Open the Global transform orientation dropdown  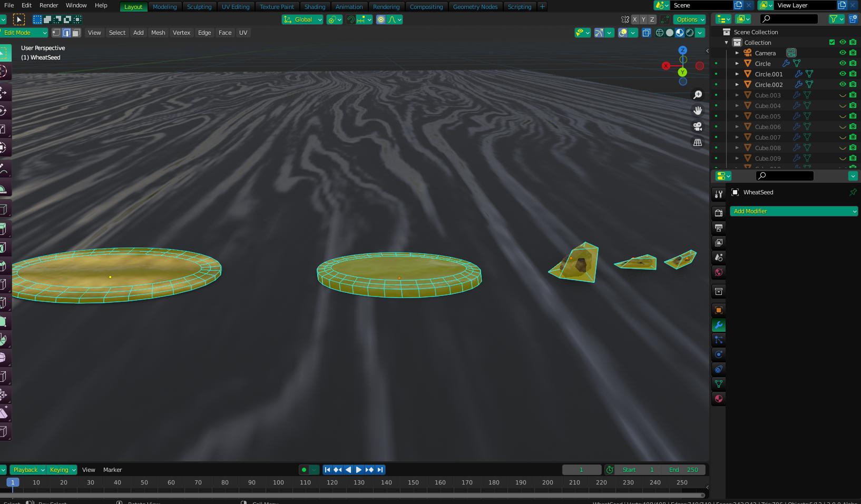tap(302, 19)
